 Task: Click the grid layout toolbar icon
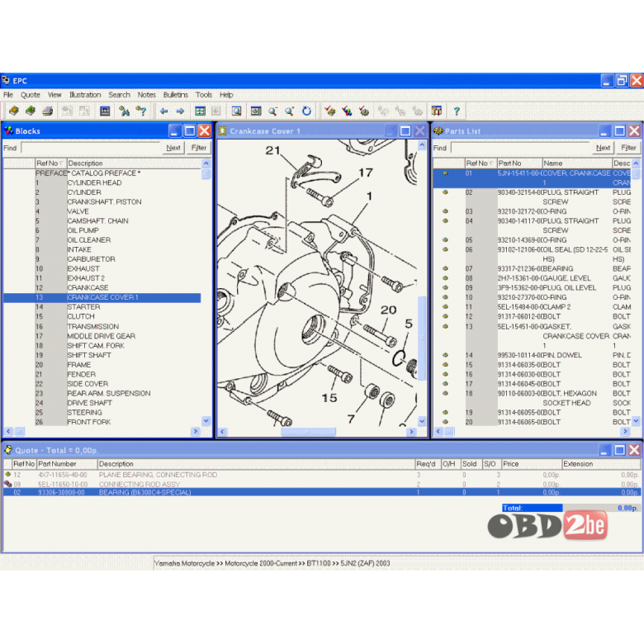[200, 111]
